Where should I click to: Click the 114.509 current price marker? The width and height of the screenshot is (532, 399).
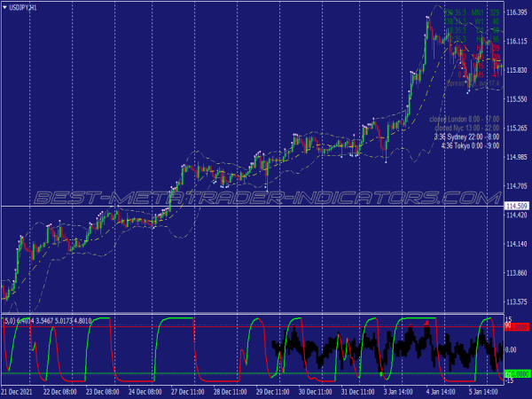(516, 206)
